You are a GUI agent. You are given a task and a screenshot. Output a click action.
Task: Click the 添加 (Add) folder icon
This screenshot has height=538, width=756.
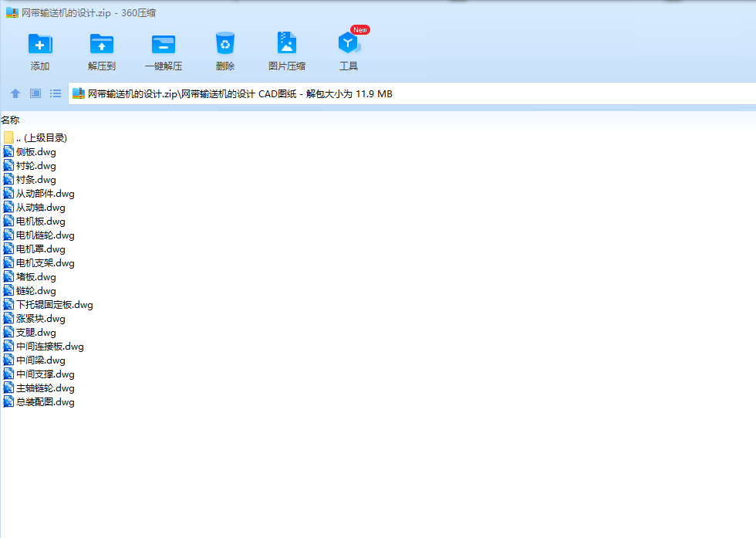40,44
